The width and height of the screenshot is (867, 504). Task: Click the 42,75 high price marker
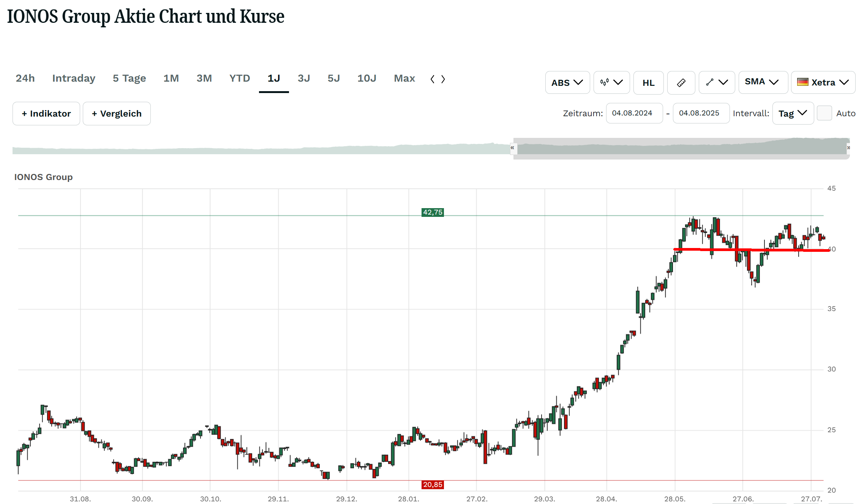pyautogui.click(x=433, y=212)
